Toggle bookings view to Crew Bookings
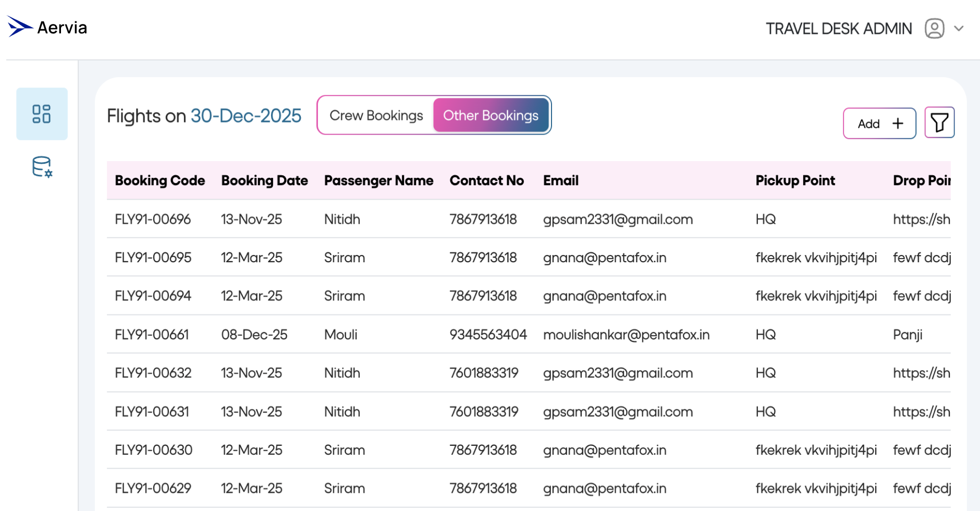980x511 pixels. pos(376,115)
